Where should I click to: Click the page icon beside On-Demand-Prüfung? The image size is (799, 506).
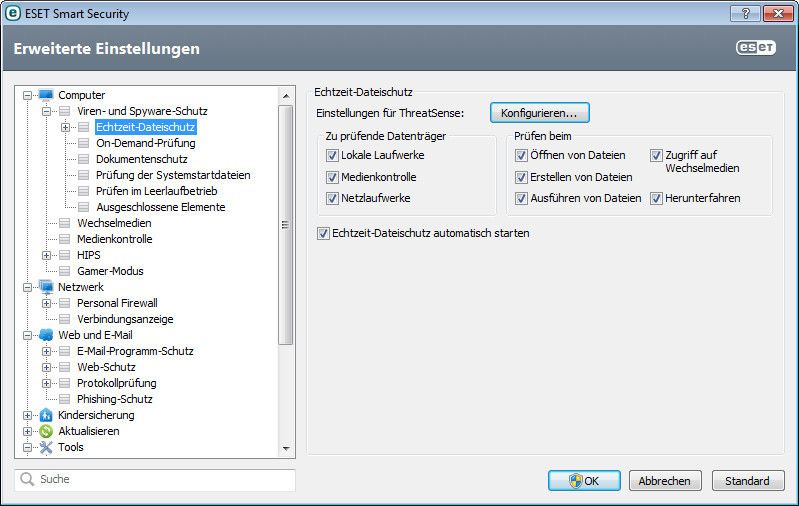84,143
